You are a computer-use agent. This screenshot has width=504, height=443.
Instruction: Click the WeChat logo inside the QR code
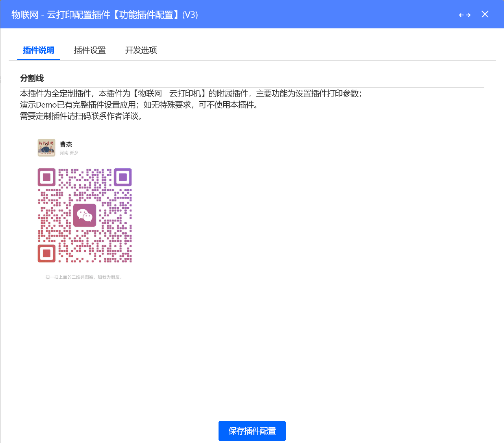[x=85, y=215]
